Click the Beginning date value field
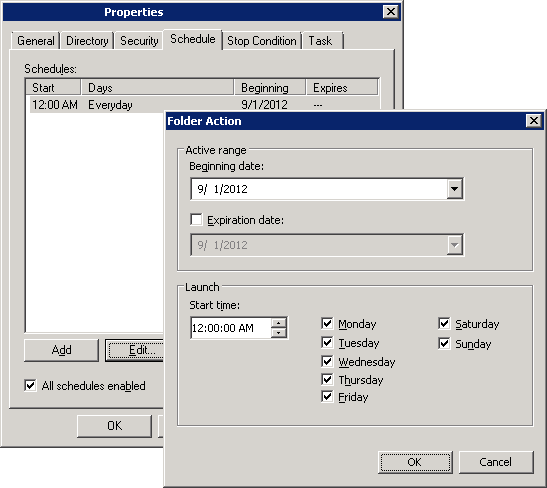 tap(319, 189)
